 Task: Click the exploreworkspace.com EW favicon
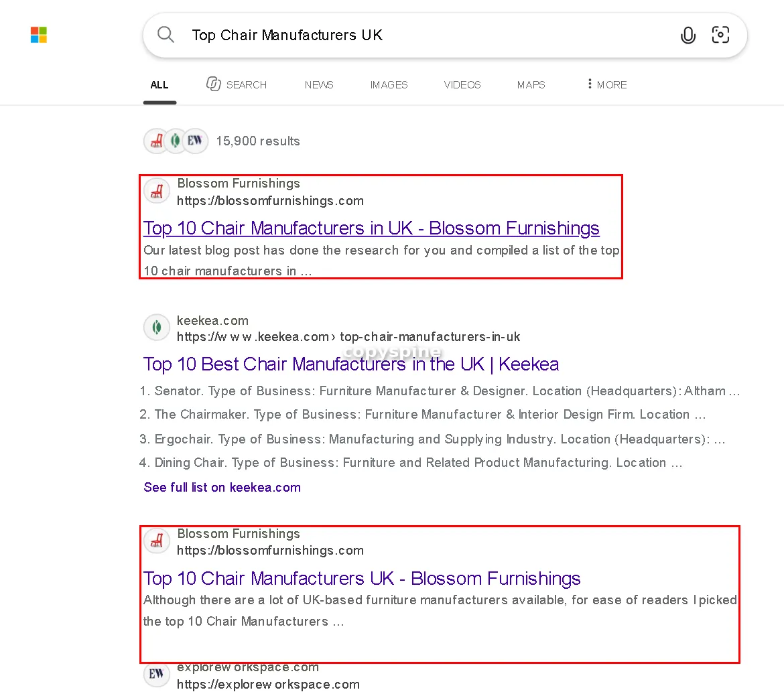[x=157, y=674]
